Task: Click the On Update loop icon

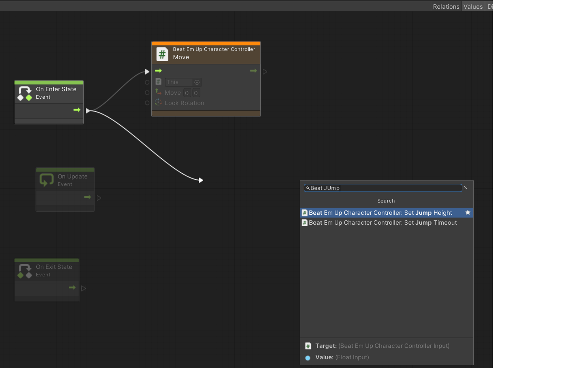Action: [x=47, y=179]
